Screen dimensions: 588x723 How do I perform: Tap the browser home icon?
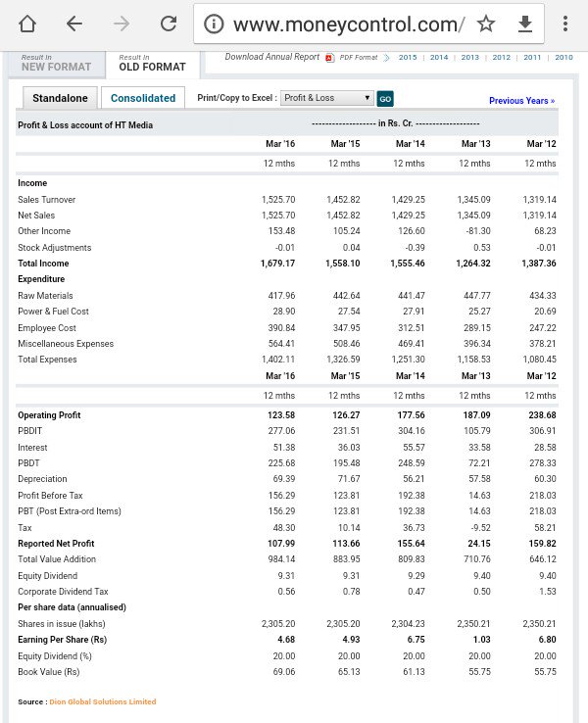coord(27,24)
